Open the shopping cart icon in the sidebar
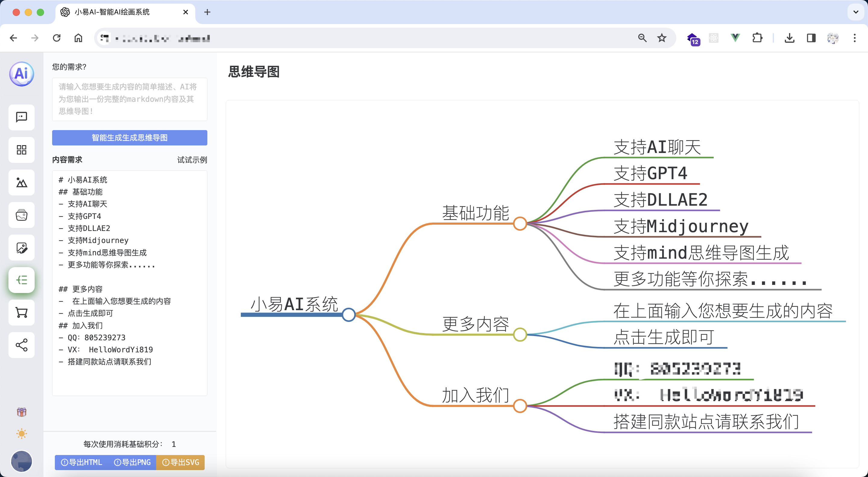This screenshot has width=868, height=477. (x=22, y=313)
